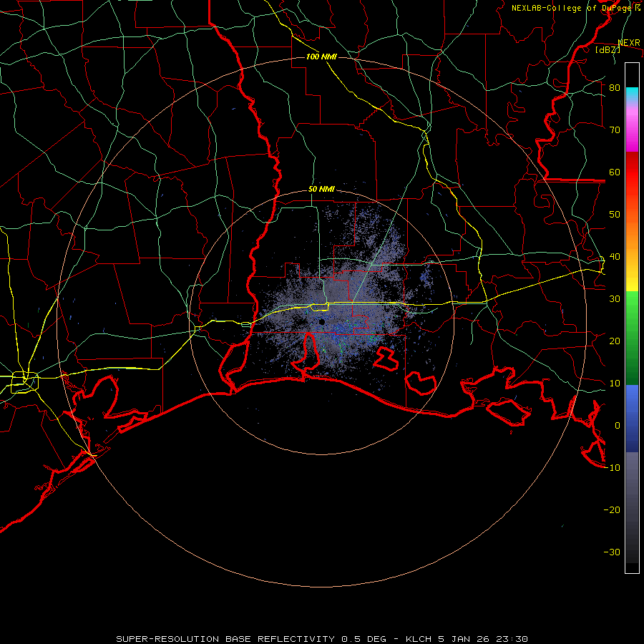Viewport: 644px width, 644px height.
Task: Click the 40 value on the color scale
Action: pyautogui.click(x=615, y=257)
